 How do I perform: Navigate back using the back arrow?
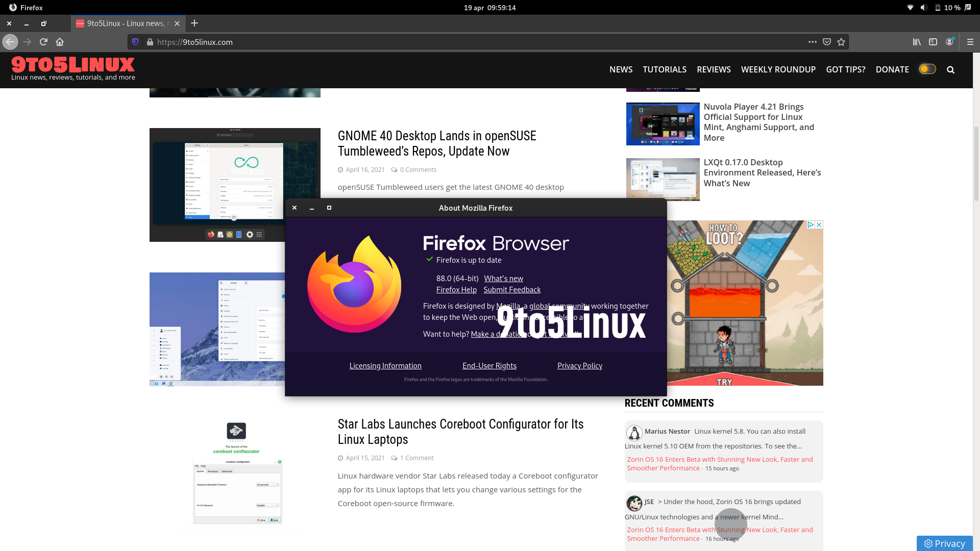10,42
